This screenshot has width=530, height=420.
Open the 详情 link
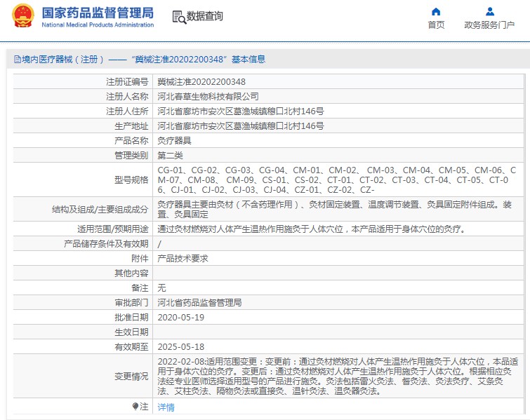(x=166, y=407)
